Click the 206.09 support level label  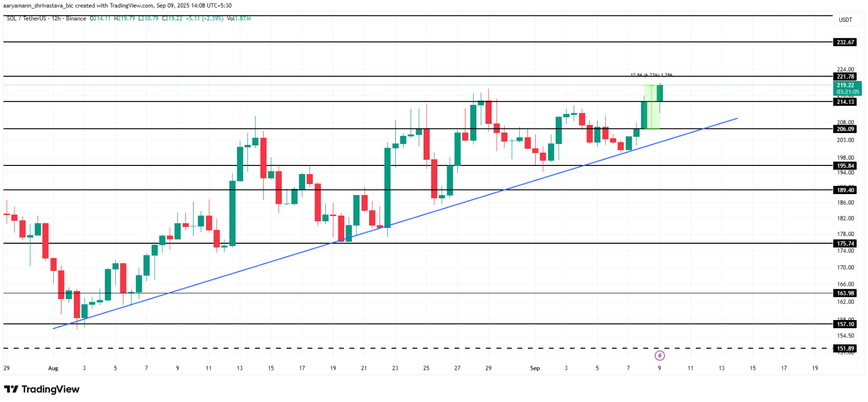[845, 129]
